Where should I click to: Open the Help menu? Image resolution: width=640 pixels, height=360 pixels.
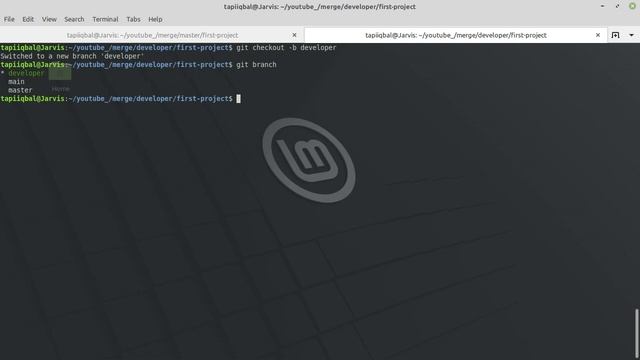155,19
